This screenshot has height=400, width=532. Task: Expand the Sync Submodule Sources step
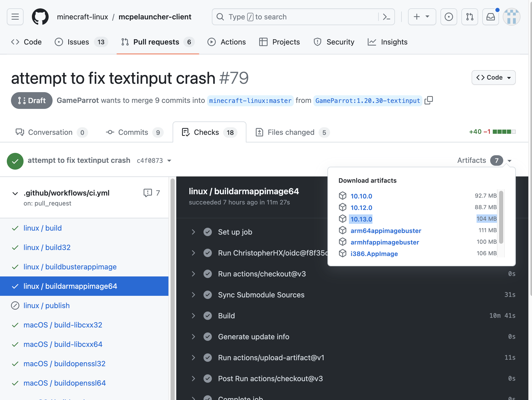[x=193, y=295]
